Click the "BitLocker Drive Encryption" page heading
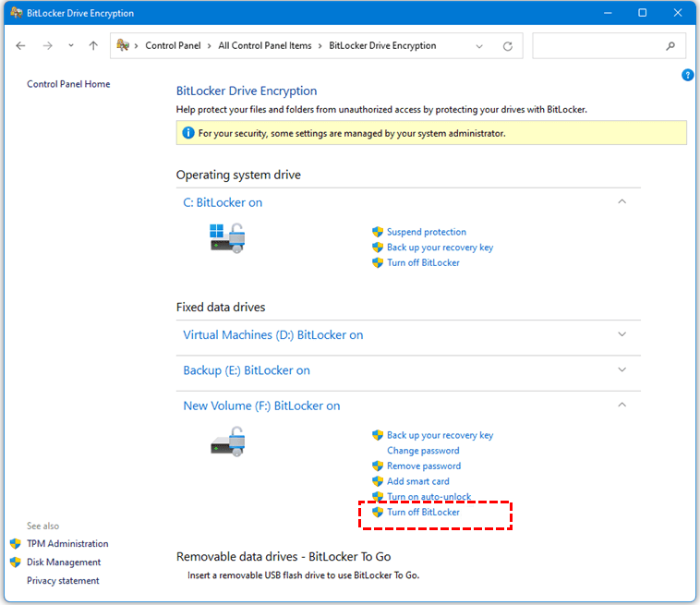Screen dimensions: 700x605 [x=247, y=91]
